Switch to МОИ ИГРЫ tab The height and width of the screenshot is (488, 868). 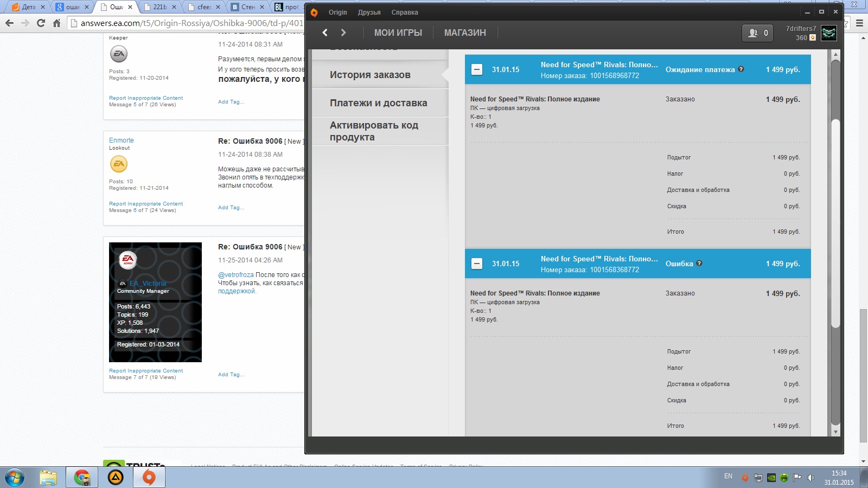click(398, 33)
